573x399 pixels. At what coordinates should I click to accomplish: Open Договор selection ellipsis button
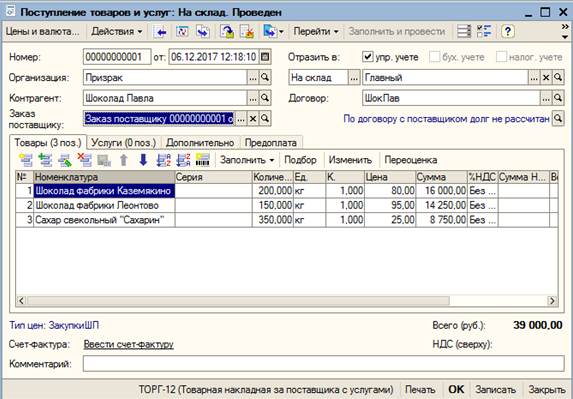[546, 98]
